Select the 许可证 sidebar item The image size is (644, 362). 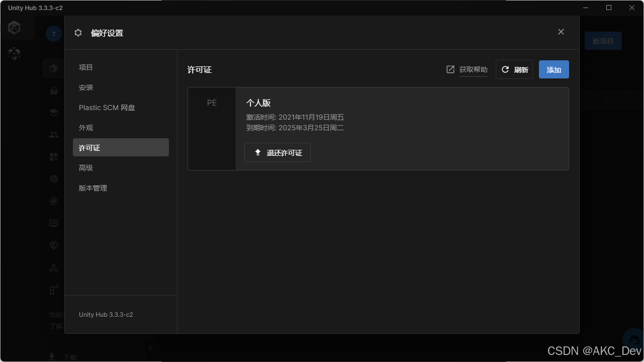coord(121,147)
